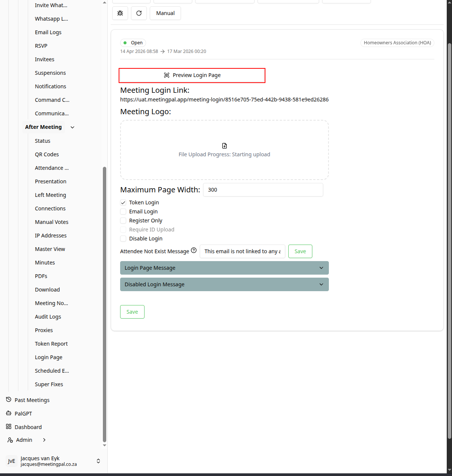
Task: Click the refresh icon button
Action: pos(139,13)
